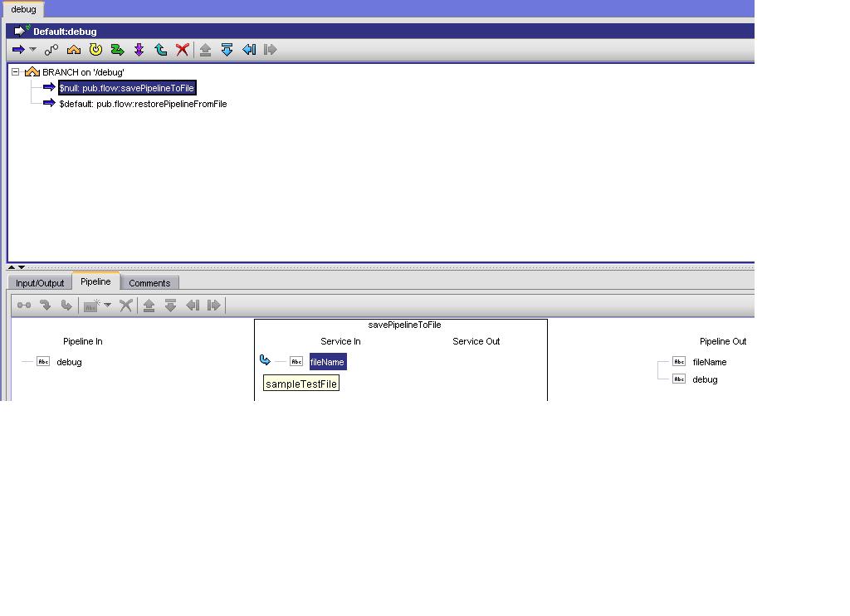Screen dimensions: 850x616
Task: Click the debug editor tab
Action: [23, 9]
